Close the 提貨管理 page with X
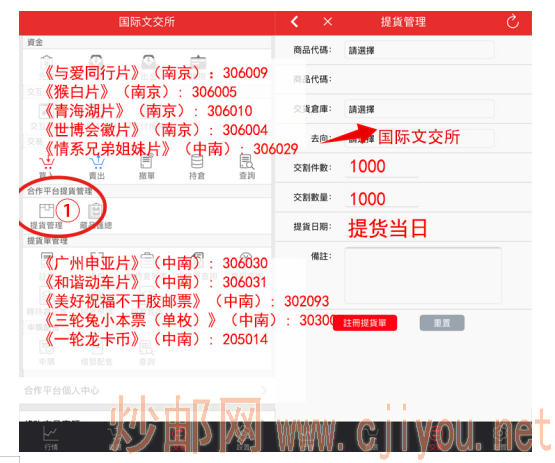Viewport: 555px width, 463px height. (328, 22)
